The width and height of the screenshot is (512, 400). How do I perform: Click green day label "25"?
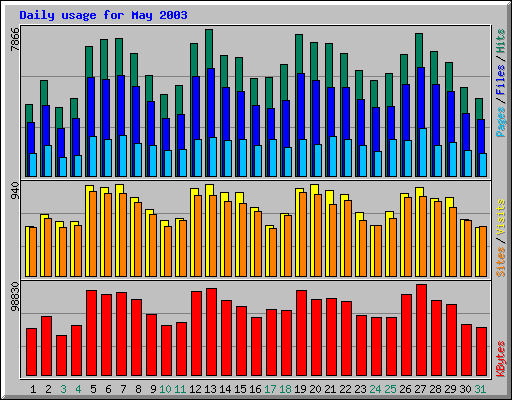click(x=390, y=389)
